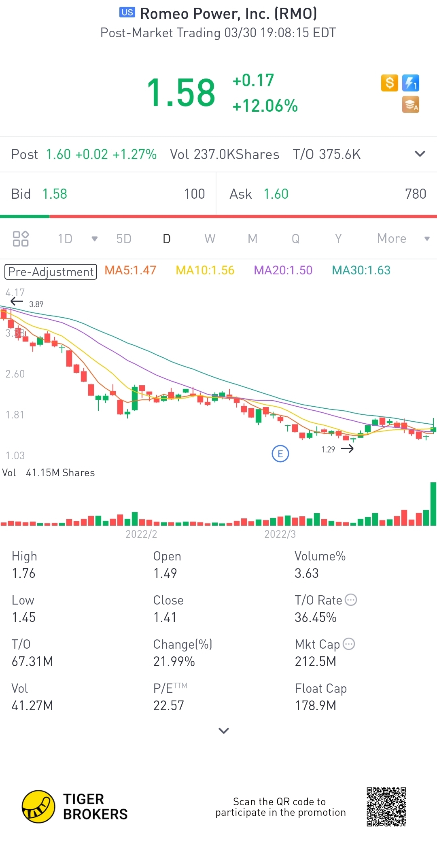Tap the Tiger Brokers logo
Image resolution: width=437 pixels, height=868 pixels.
75,806
